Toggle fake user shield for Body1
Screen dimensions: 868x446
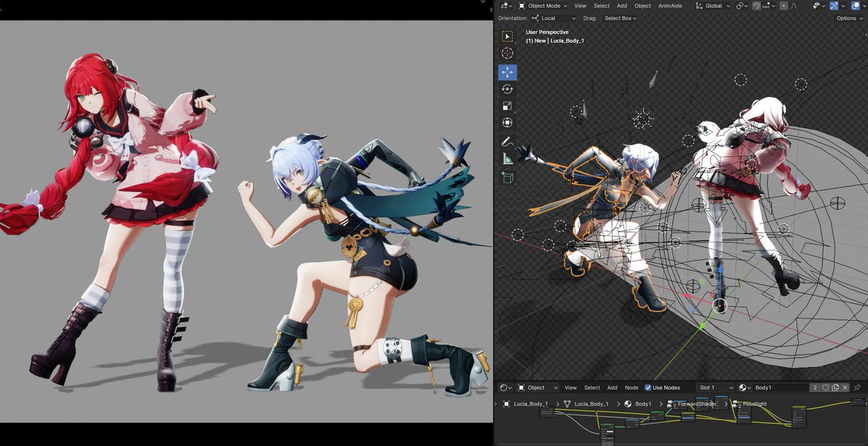[825, 387]
